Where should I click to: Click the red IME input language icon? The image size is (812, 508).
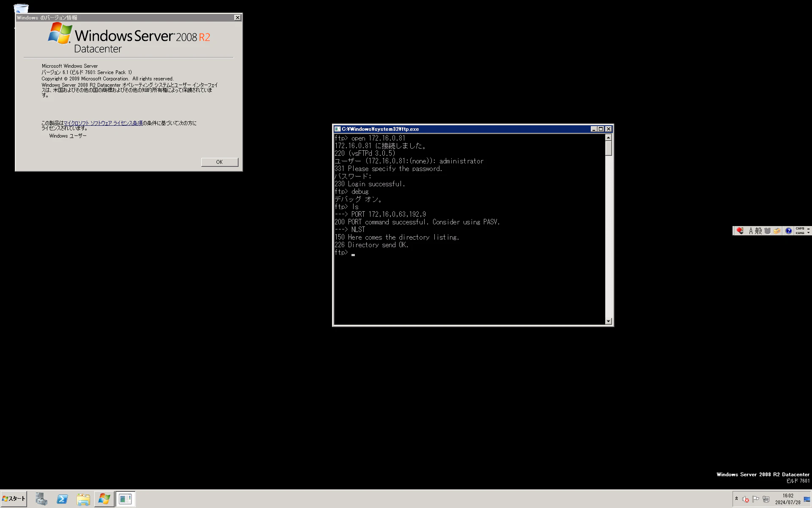tap(740, 231)
